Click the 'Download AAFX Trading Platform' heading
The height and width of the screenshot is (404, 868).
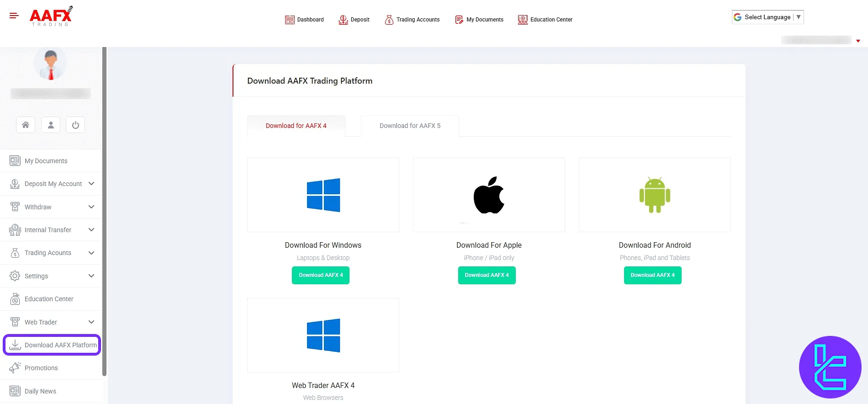pyautogui.click(x=310, y=81)
